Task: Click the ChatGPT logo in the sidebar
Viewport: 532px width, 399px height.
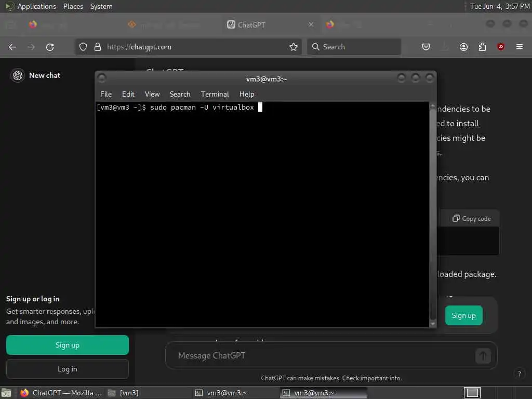Action: [x=18, y=75]
